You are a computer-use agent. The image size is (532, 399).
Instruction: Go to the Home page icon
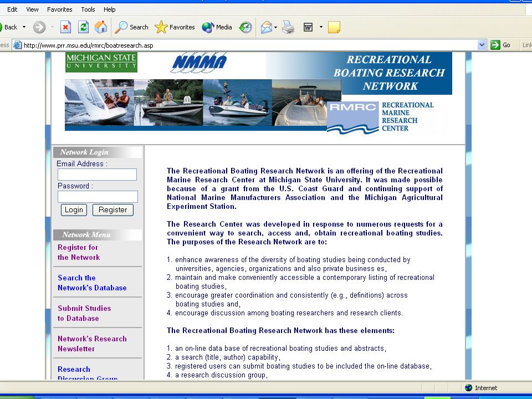pos(101,27)
